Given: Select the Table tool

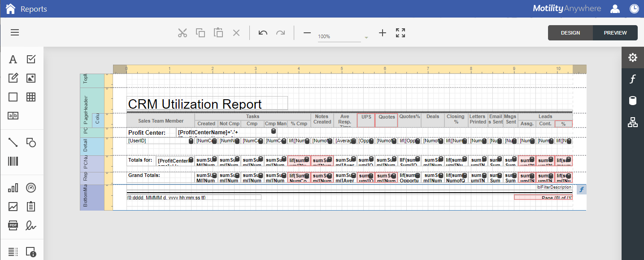Looking at the screenshot, I should (x=30, y=97).
